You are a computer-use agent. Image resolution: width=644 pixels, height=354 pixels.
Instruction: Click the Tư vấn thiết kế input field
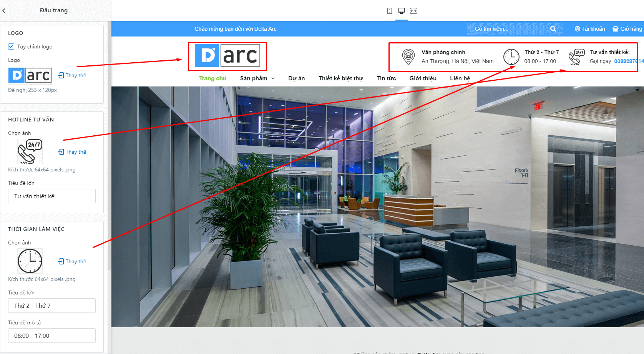click(x=52, y=196)
